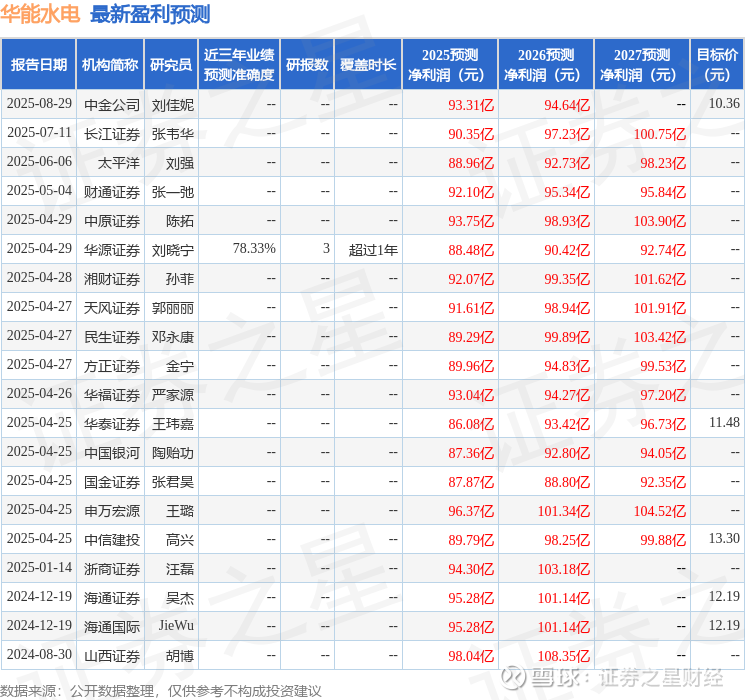Click the 2026预测净利润 header

point(546,65)
